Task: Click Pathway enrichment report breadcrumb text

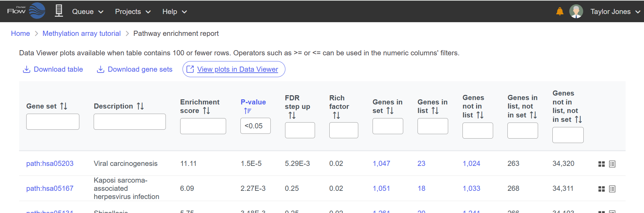Action: 176,33
